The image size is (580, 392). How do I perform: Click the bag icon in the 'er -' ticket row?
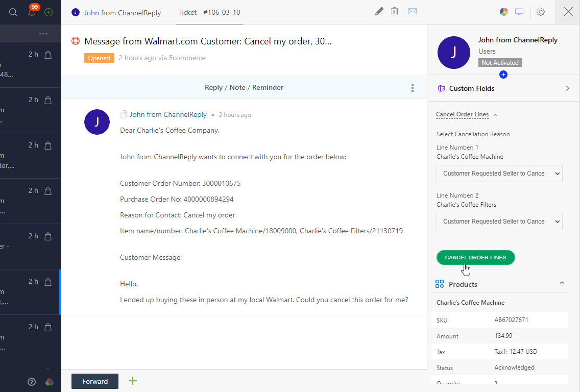pos(48,237)
